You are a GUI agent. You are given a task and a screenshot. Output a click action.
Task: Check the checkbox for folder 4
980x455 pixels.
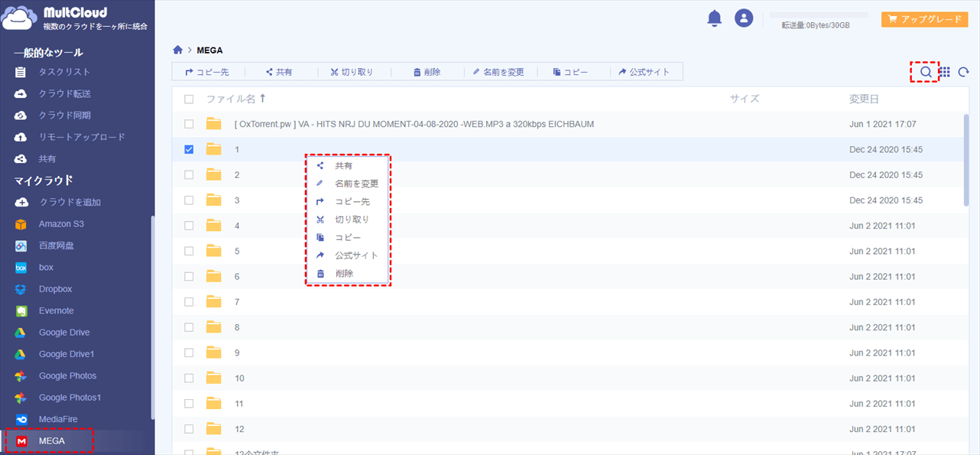point(189,226)
